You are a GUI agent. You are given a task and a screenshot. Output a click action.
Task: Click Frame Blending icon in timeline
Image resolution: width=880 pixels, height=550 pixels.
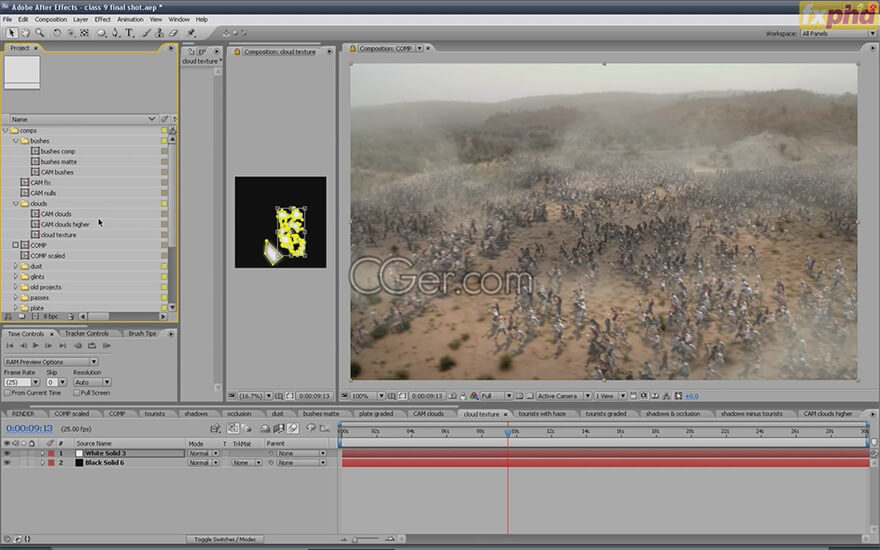[x=279, y=428]
